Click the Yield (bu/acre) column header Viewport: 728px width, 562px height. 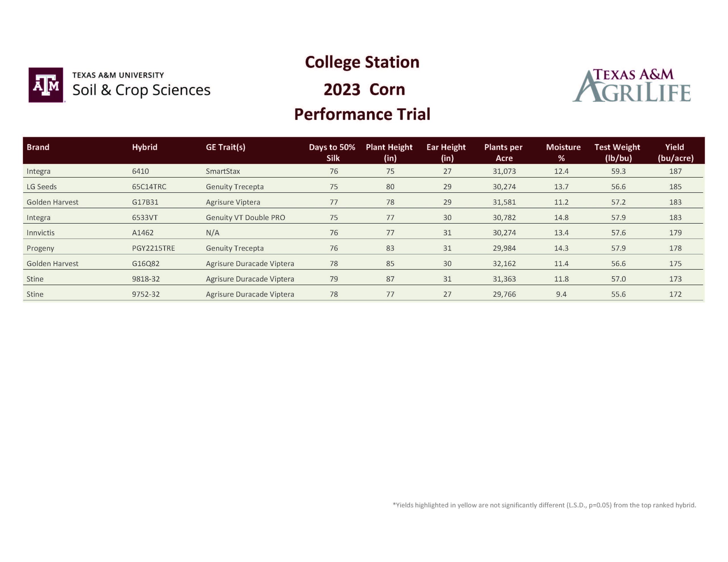tap(675, 152)
